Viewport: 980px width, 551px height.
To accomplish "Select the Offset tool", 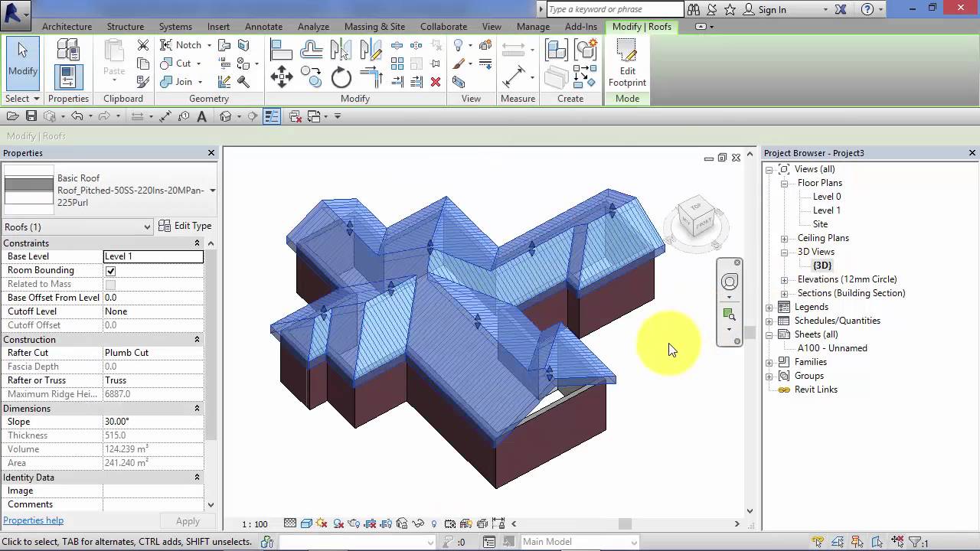I will tap(311, 50).
